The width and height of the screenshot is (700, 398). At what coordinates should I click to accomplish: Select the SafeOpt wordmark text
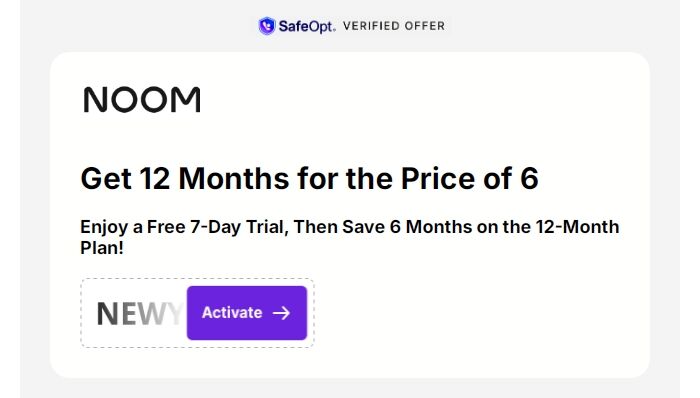[306, 26]
